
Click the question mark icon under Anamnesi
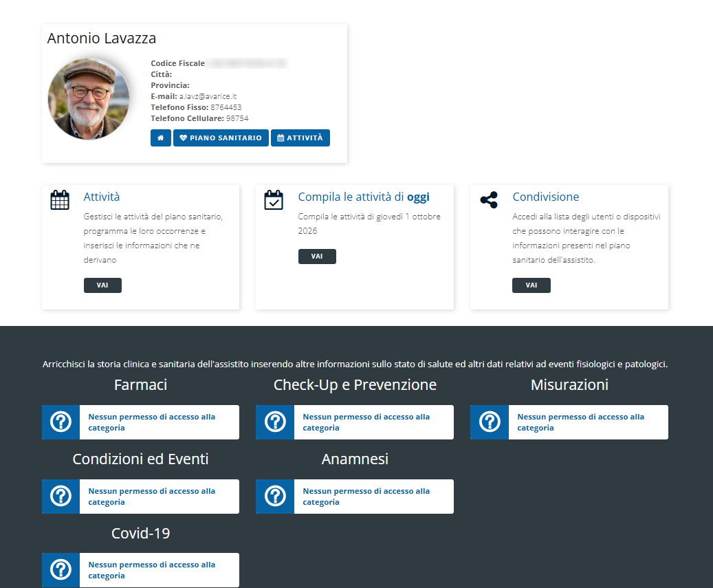(x=275, y=496)
